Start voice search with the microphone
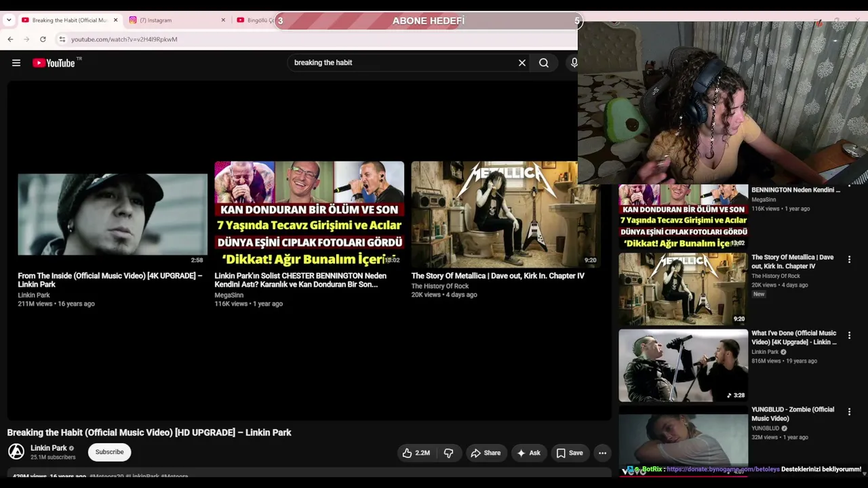This screenshot has width=868, height=488. [x=574, y=63]
